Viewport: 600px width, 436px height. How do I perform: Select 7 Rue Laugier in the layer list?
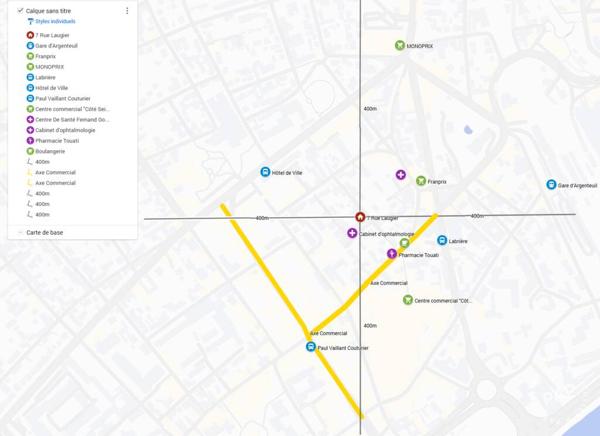(x=52, y=35)
